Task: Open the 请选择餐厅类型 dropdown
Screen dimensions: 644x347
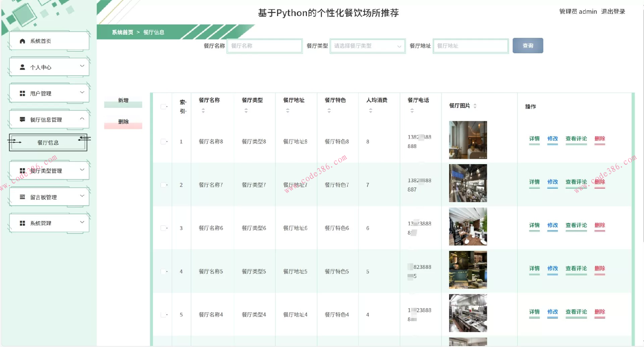Action: tap(367, 46)
